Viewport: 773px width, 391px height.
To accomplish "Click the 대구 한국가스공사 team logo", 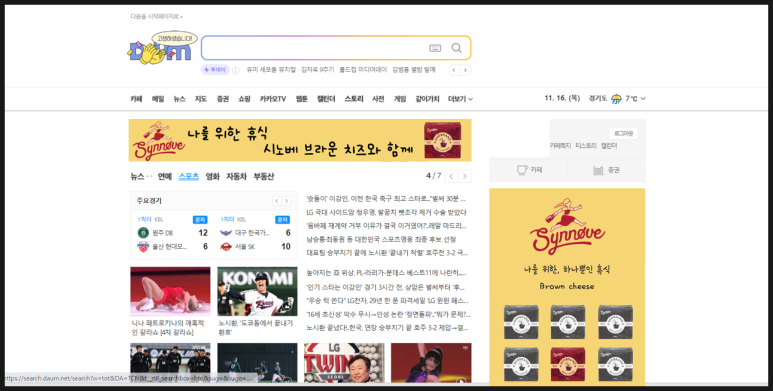I will pos(226,233).
